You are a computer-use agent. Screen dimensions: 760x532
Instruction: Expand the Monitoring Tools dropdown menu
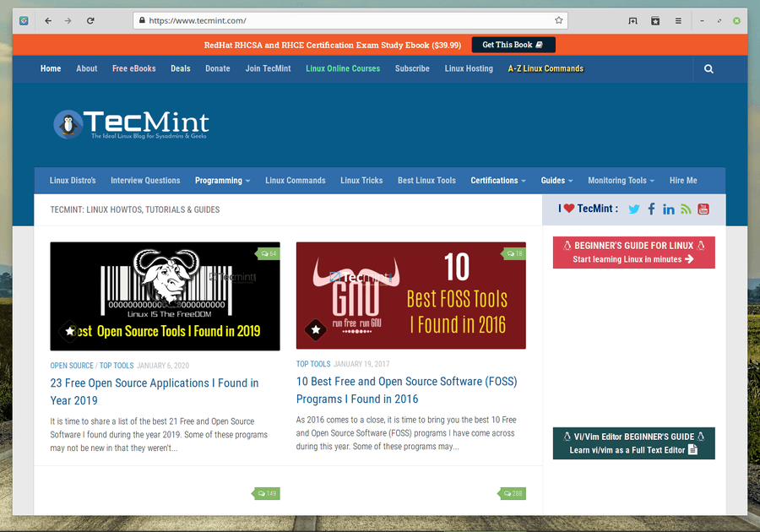tap(622, 180)
